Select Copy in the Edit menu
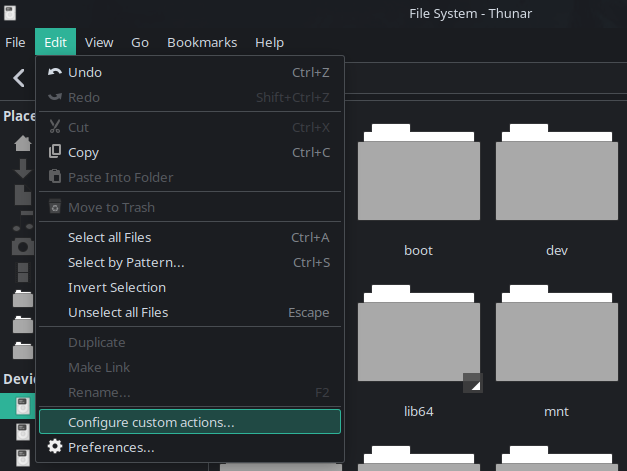Viewport: 627px width, 471px height. click(x=190, y=152)
